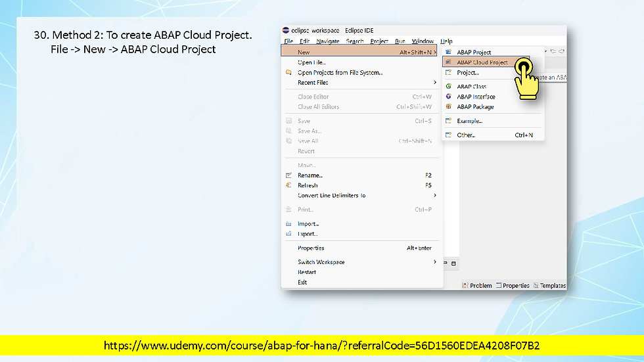The image size is (644, 362).
Task: Click the Templates tab icon
Action: [x=536, y=285]
